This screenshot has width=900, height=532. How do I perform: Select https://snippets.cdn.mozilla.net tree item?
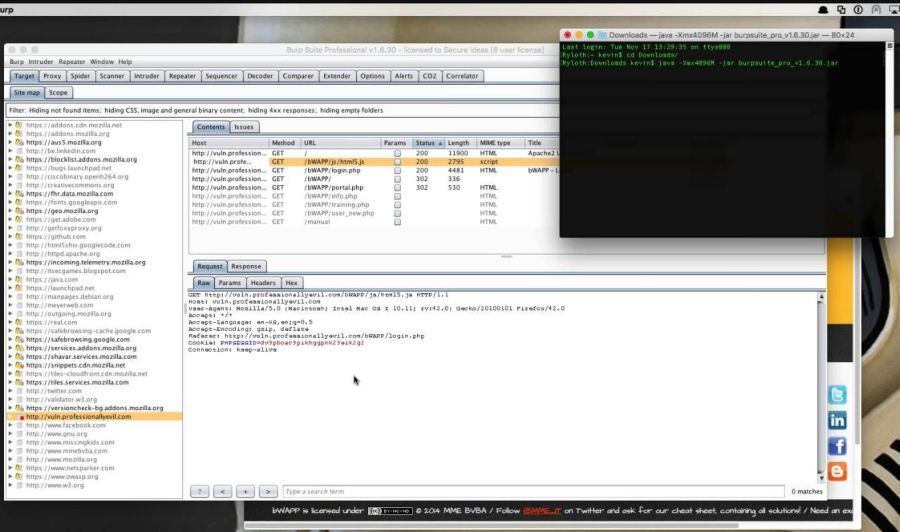75,366
